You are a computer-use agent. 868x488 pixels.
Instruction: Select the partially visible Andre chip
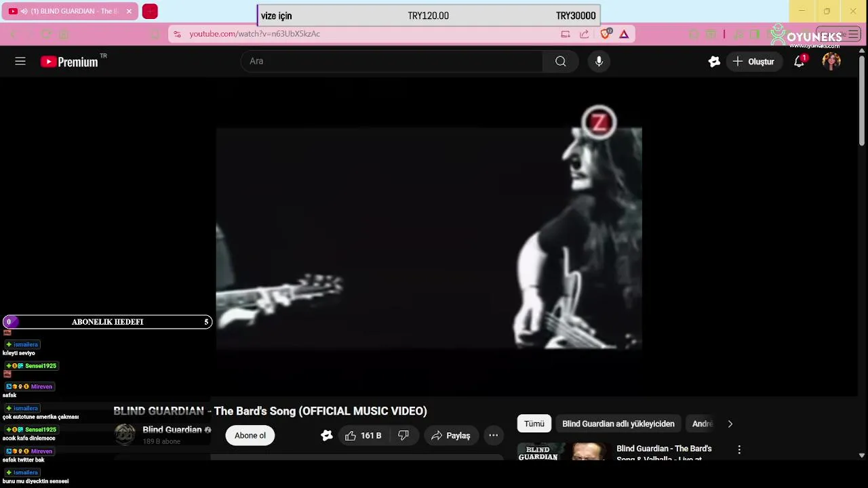[x=702, y=424]
